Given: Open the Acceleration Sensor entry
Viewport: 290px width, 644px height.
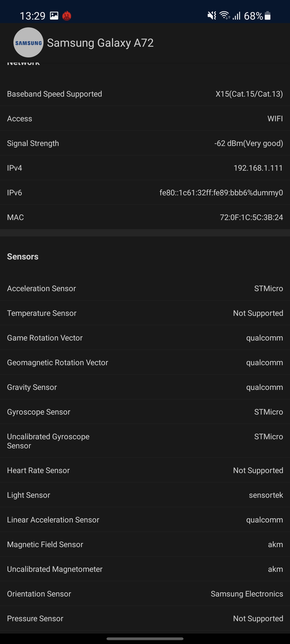Looking at the screenshot, I should pyautogui.click(x=145, y=288).
